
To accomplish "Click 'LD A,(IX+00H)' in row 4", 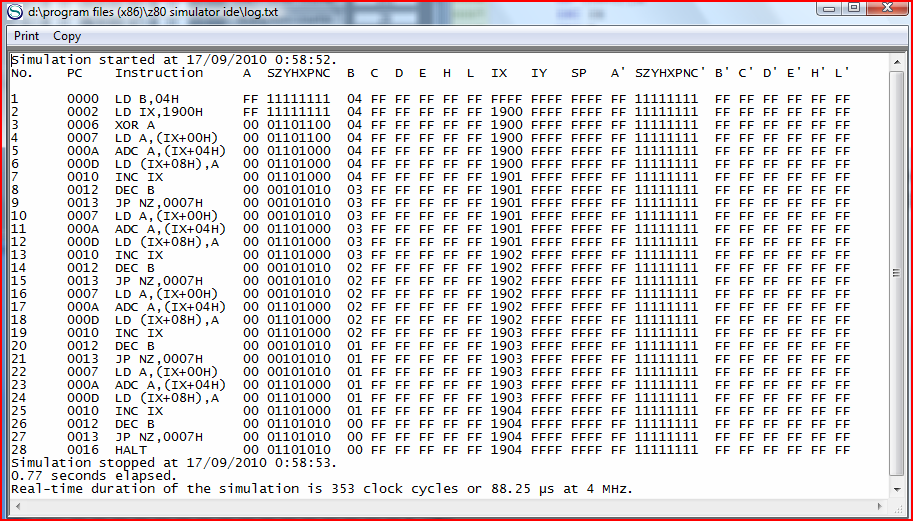I will (x=167, y=138).
